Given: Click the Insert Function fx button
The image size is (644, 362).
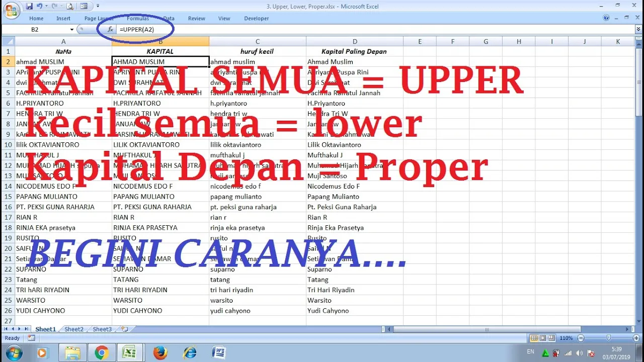Looking at the screenshot, I should 111,30.
